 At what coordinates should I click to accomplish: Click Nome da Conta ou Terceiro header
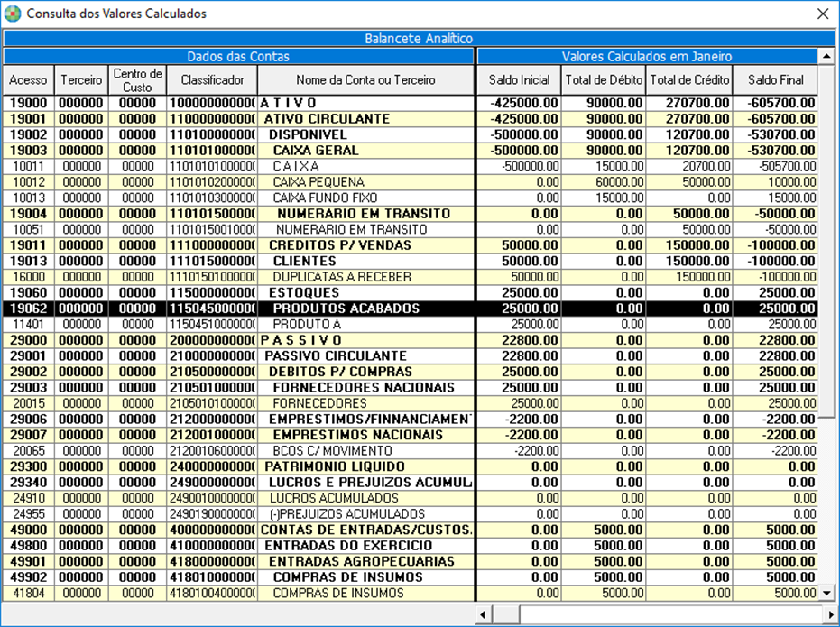point(366,80)
